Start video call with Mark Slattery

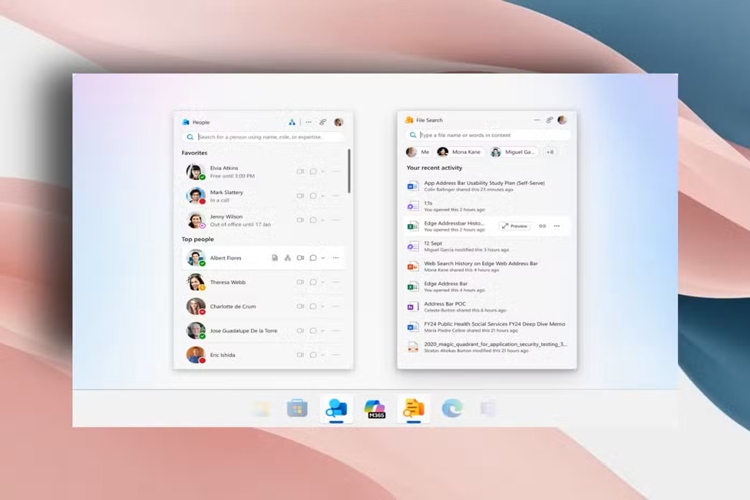(300, 196)
